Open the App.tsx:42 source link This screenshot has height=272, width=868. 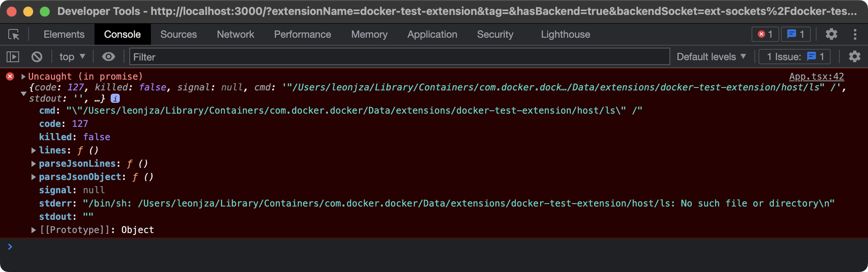(816, 77)
